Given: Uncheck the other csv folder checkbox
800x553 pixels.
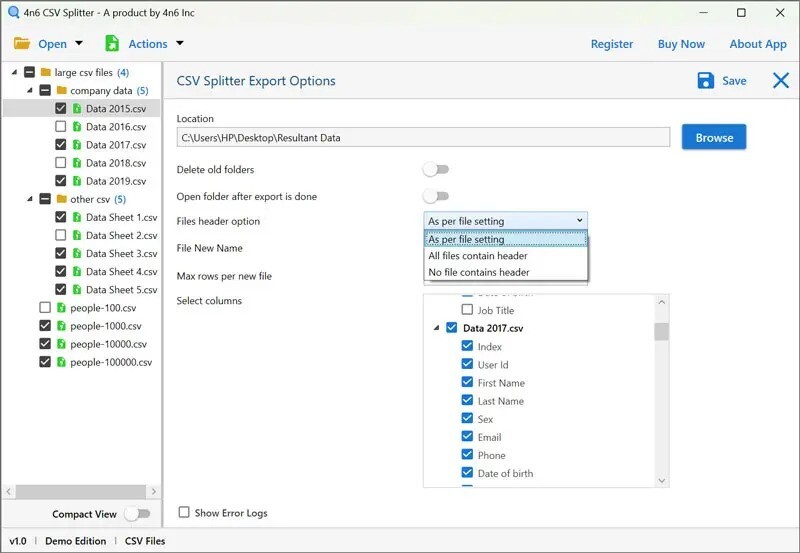Looking at the screenshot, I should pyautogui.click(x=45, y=199).
